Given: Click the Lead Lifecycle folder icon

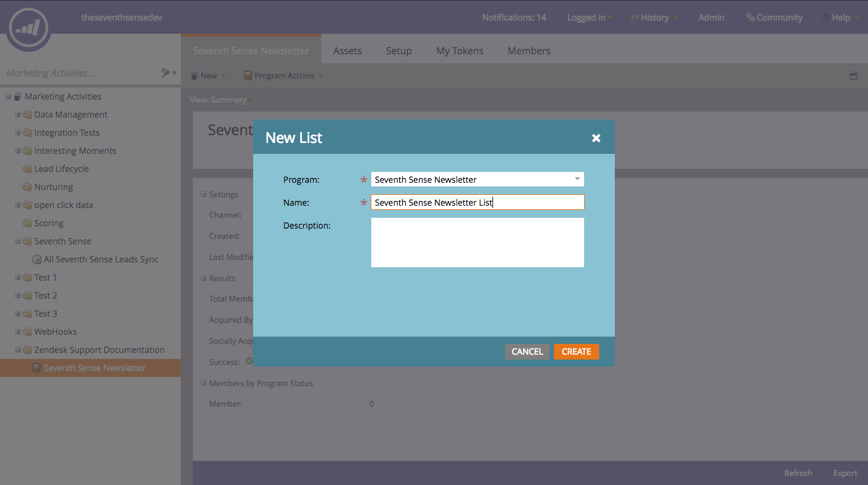Looking at the screenshot, I should click(x=27, y=169).
